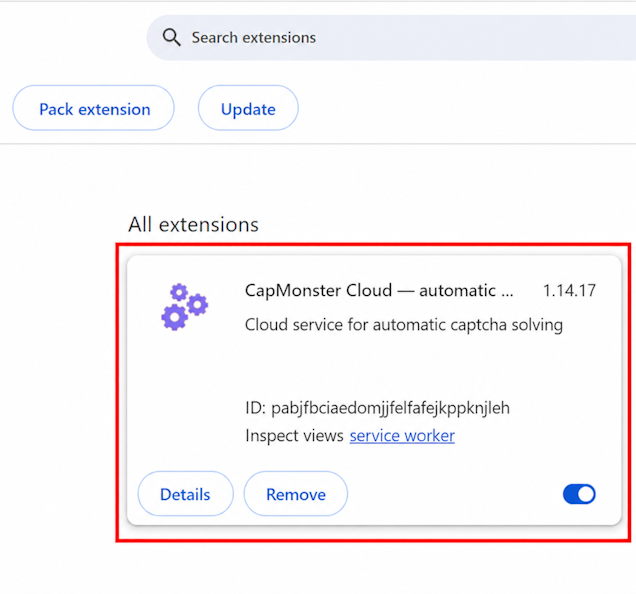Screen dimensions: 636x594
Task: Open Details for CapMonster Cloud
Action: click(x=185, y=494)
